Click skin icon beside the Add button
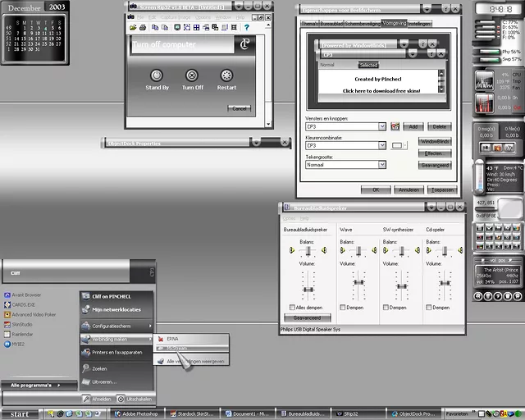Viewport: 525px width, 420px height. point(395,126)
